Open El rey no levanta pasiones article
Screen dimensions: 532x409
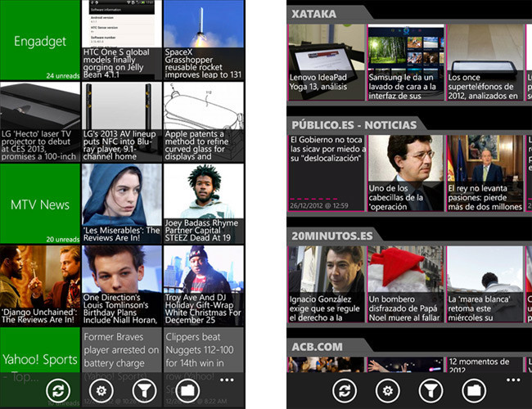click(485, 173)
